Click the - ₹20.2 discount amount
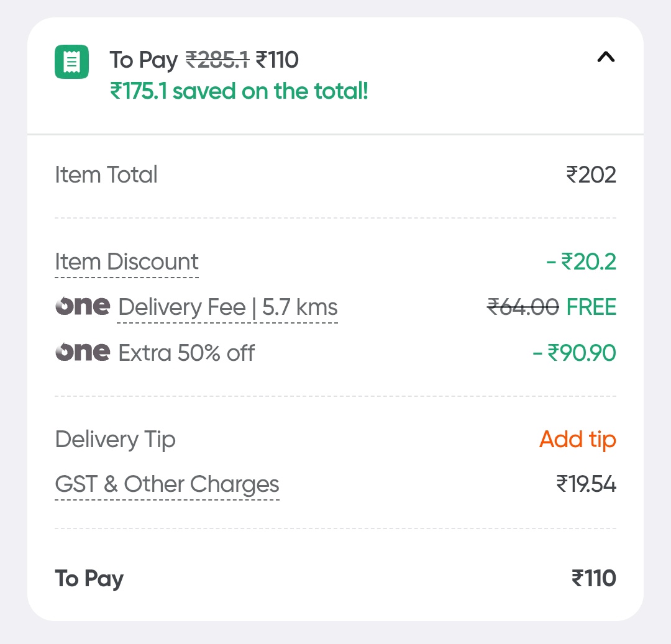This screenshot has width=671, height=644. click(x=581, y=261)
